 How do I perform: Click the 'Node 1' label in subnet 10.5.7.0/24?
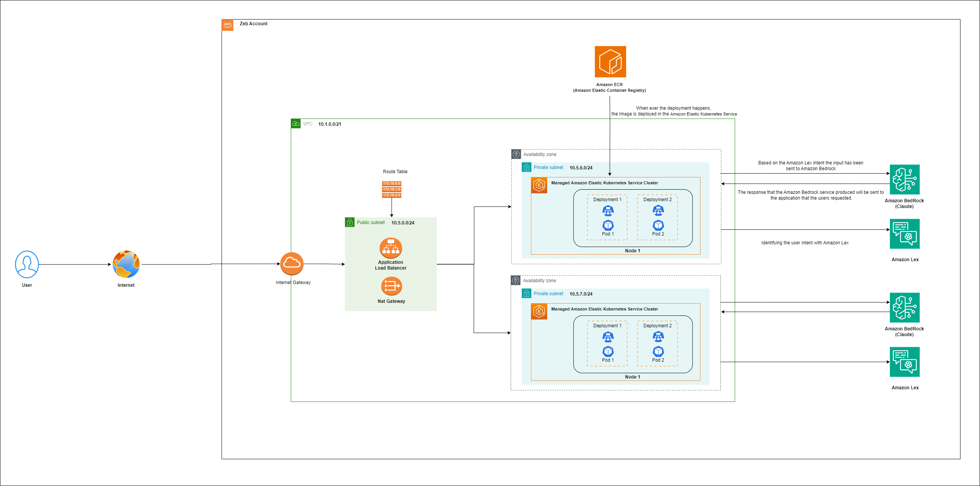click(x=633, y=377)
